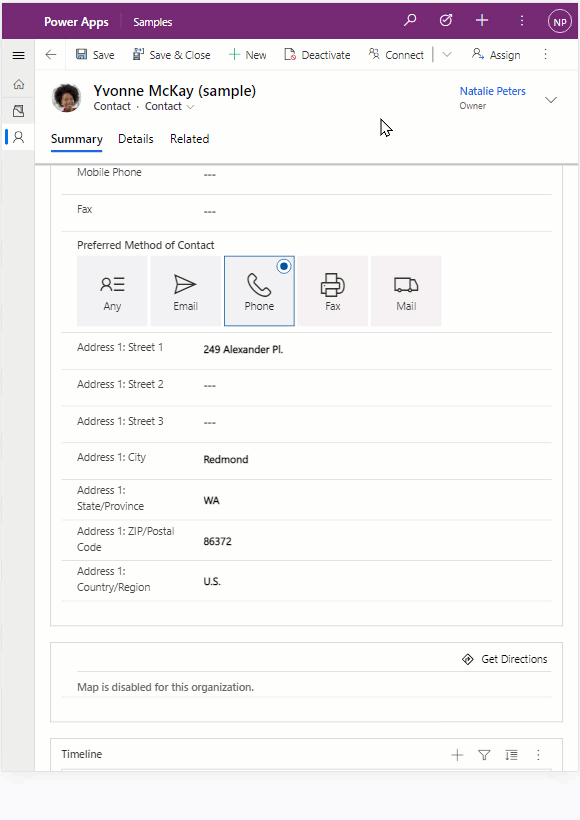
Task: Expand the Contact form selector chevron
Action: [x=190, y=105]
